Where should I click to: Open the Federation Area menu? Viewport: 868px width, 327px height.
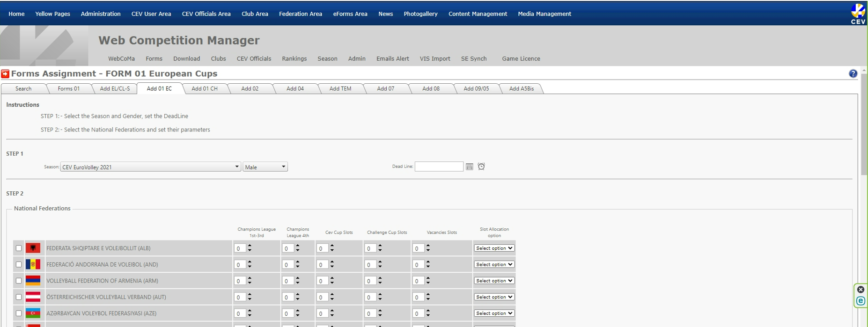301,14
